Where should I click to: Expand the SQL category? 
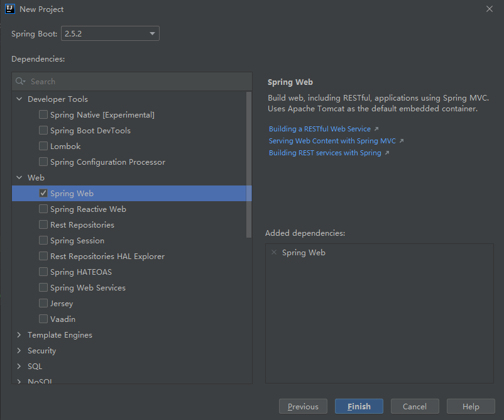pyautogui.click(x=19, y=366)
